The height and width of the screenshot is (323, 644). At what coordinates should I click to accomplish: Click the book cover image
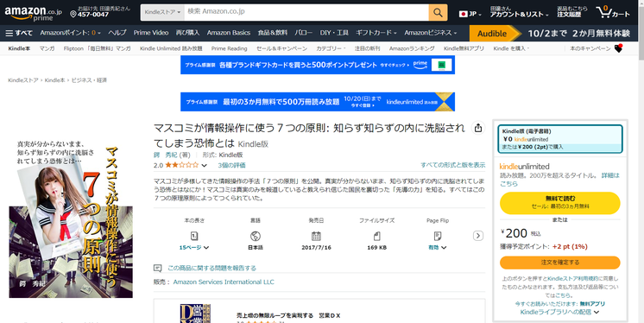[71, 218]
